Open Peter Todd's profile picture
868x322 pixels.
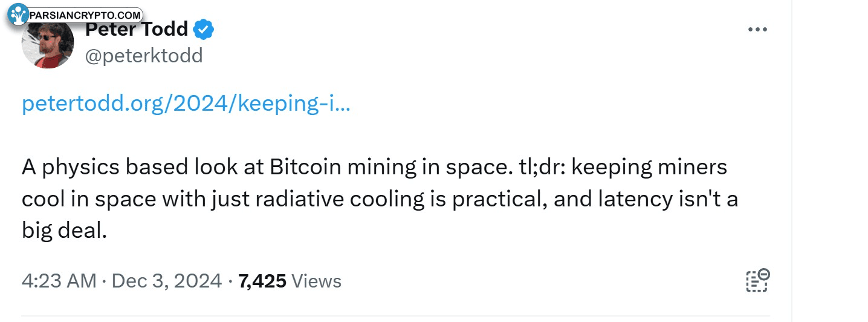click(x=48, y=44)
